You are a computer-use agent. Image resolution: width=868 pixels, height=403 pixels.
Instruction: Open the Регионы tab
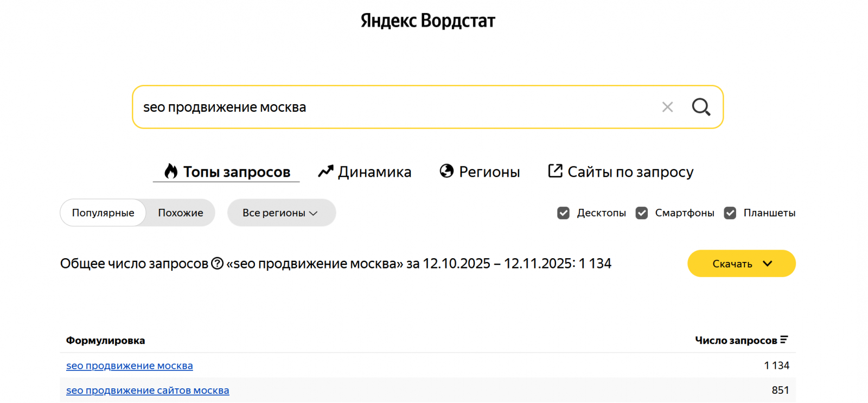489,172
